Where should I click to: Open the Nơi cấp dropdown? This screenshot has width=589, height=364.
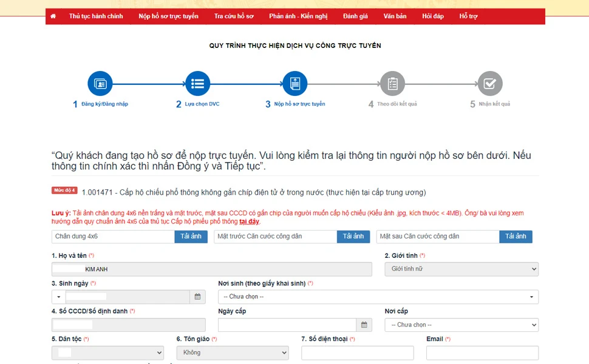point(461,325)
